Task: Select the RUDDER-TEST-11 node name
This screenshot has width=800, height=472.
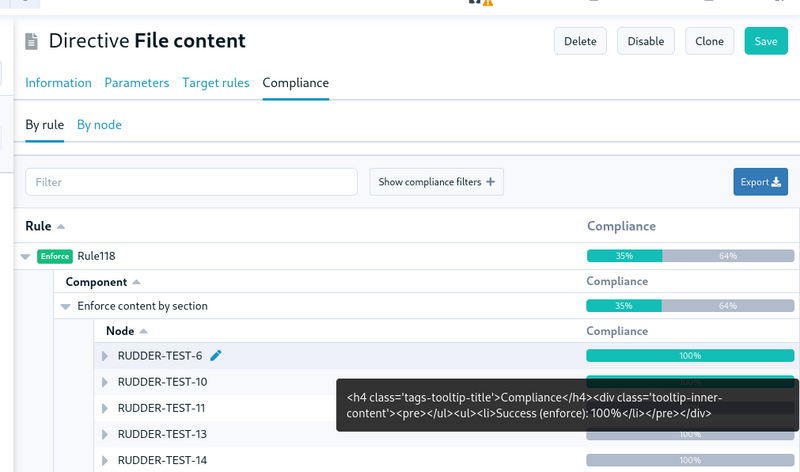Action: pyautogui.click(x=161, y=408)
